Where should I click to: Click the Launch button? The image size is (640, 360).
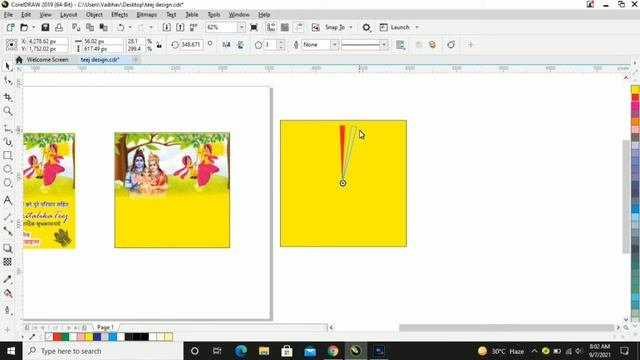[395, 27]
